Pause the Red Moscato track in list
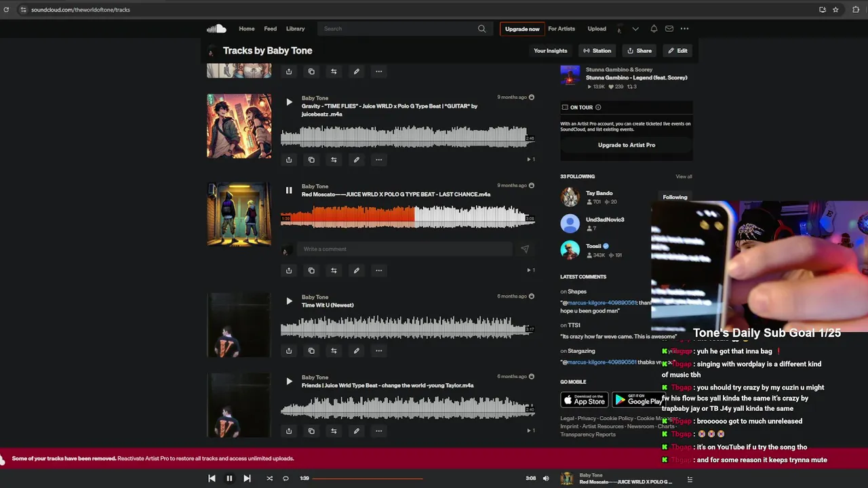 pos(289,190)
